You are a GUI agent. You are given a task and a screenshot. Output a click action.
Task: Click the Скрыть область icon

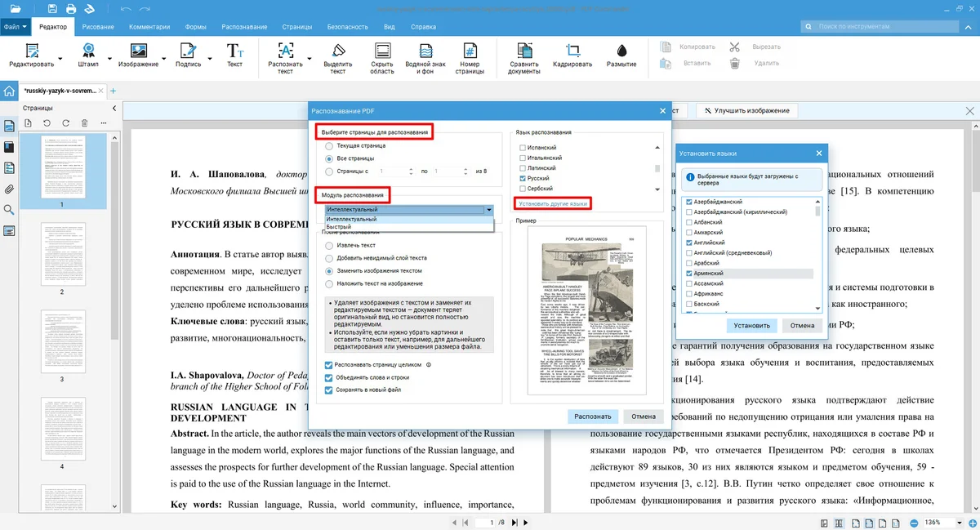coord(382,51)
